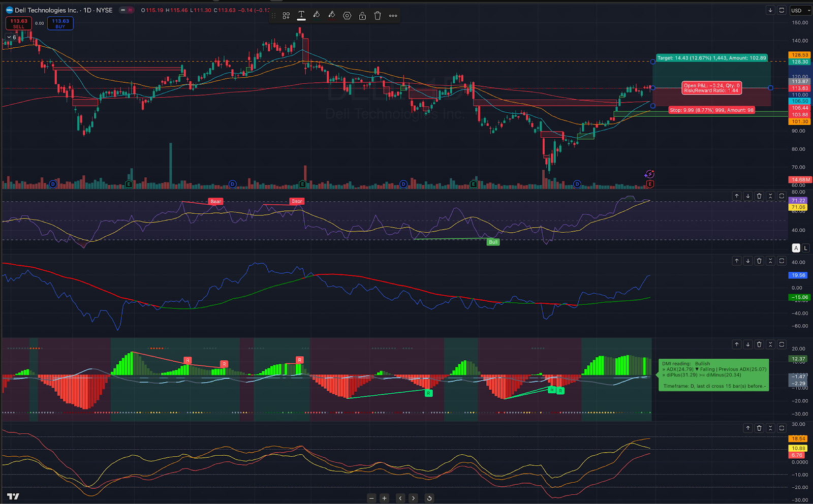Zoom in chart with plus button
The width and height of the screenshot is (813, 504).
(385, 498)
